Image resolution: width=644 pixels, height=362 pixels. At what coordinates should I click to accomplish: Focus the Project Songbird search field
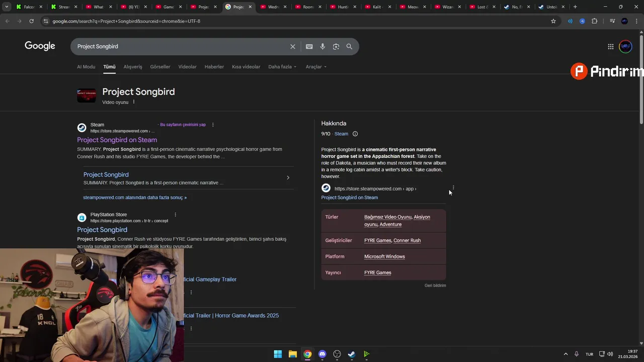(x=181, y=46)
